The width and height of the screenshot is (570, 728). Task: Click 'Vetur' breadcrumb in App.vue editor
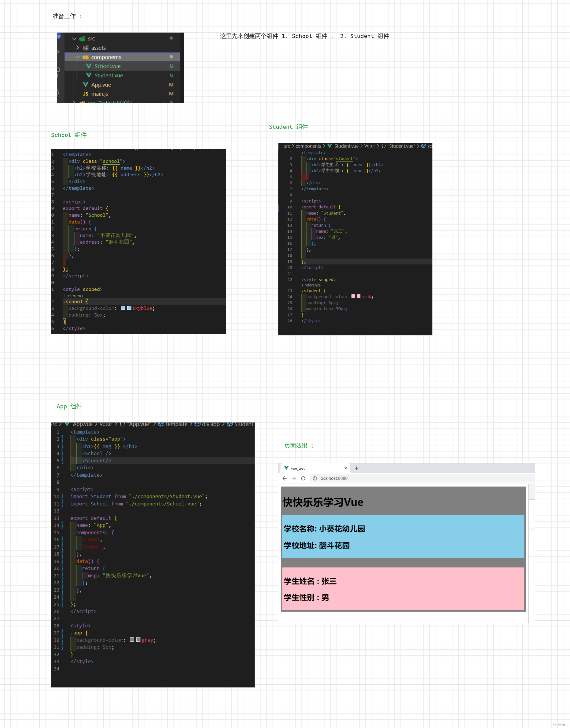tap(105, 424)
